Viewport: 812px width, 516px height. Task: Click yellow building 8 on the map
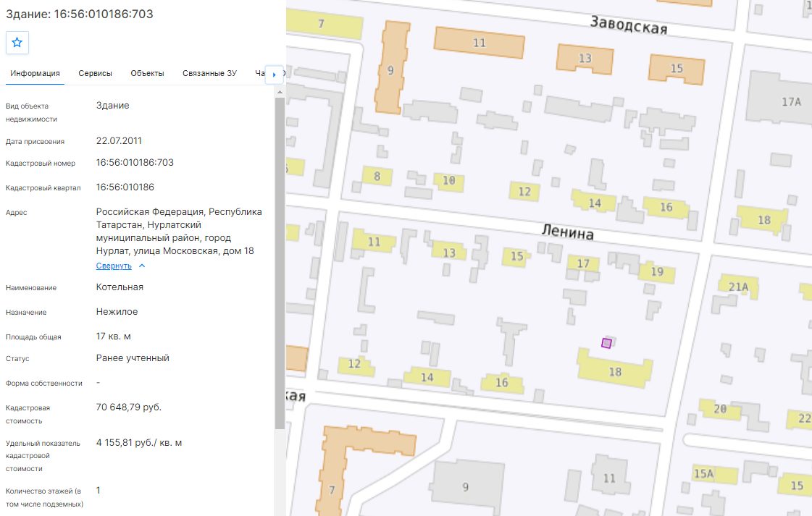tap(377, 177)
